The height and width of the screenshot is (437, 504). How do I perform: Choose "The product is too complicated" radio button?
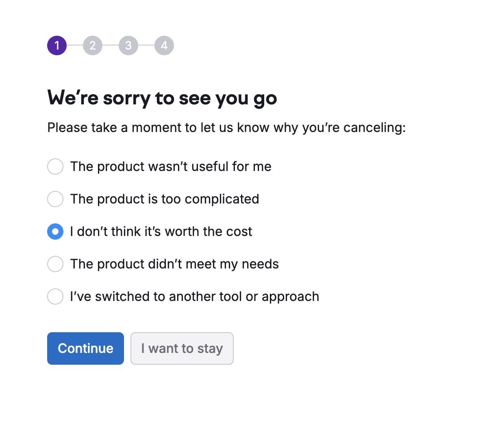click(x=55, y=199)
